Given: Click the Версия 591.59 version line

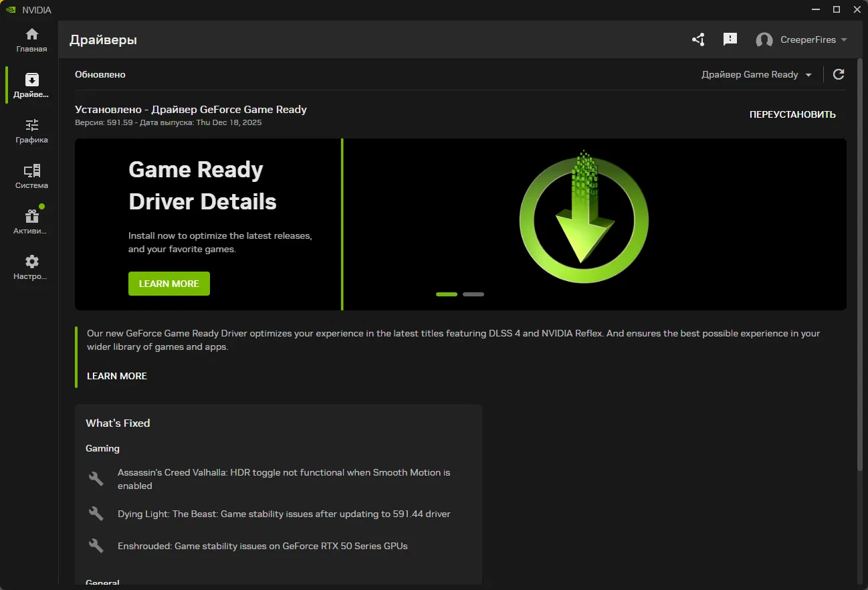Looking at the screenshot, I should 169,122.
